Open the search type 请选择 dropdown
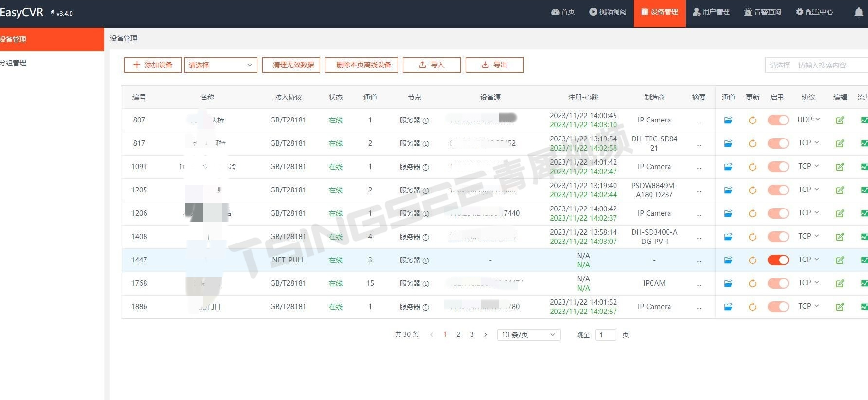This screenshot has width=868, height=400. click(x=779, y=65)
